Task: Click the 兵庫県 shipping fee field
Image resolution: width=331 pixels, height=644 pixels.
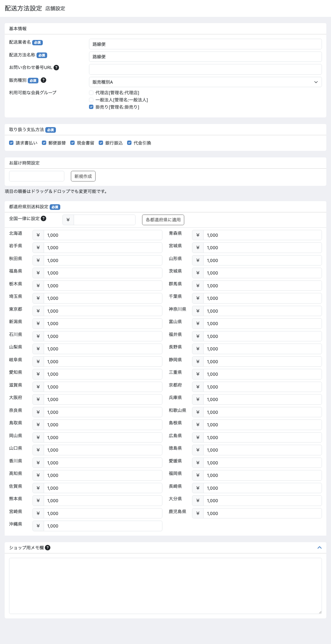Action: click(x=262, y=399)
